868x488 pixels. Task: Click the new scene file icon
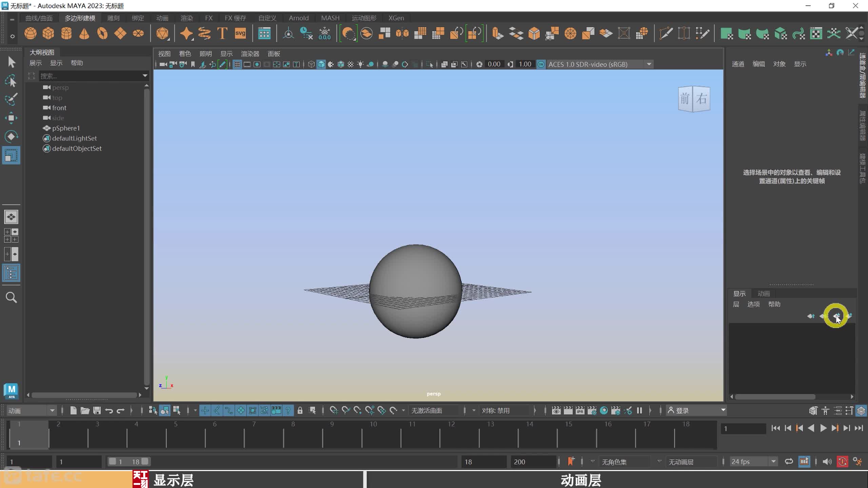[73, 411]
